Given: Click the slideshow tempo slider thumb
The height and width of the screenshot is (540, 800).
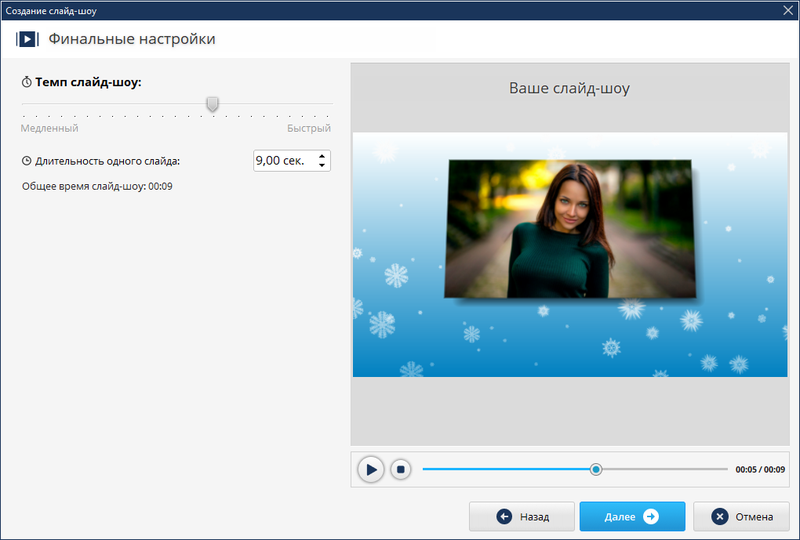Looking at the screenshot, I should [212, 104].
